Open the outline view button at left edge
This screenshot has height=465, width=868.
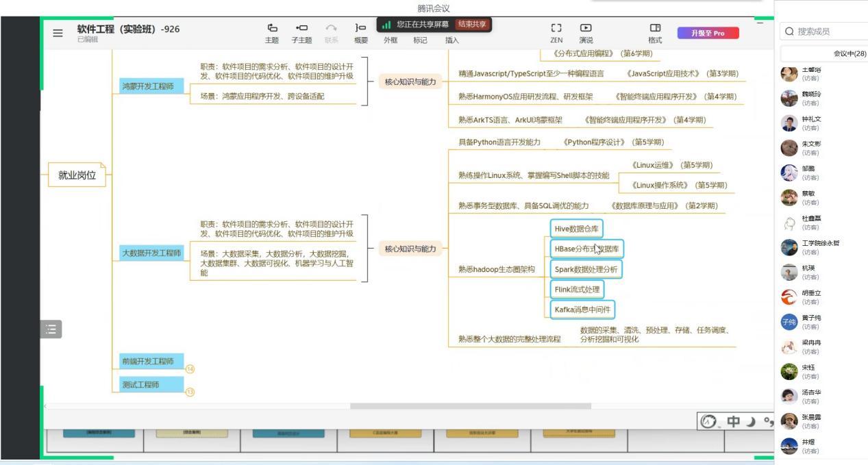click(51, 329)
